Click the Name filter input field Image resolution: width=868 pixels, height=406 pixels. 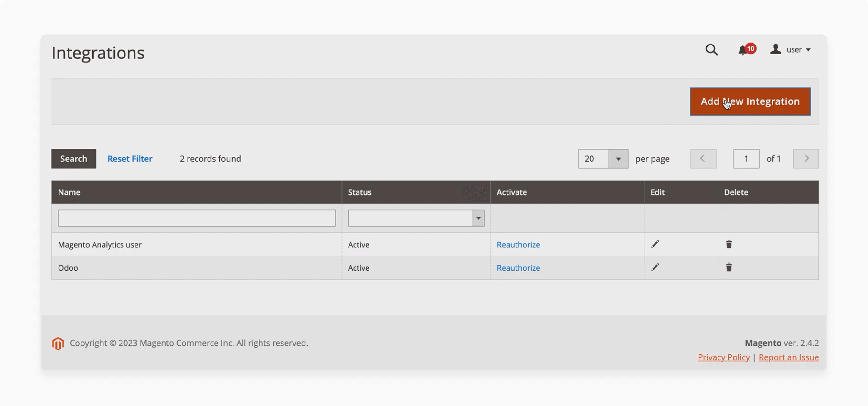(x=196, y=218)
